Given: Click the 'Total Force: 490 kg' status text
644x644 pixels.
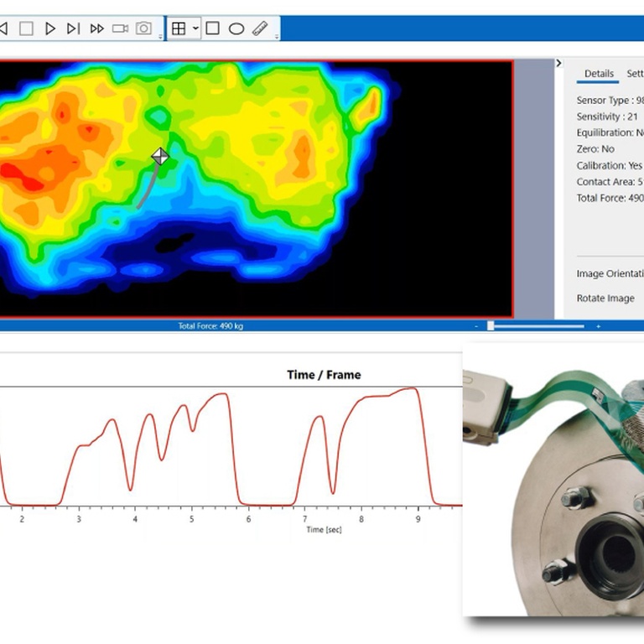Looking at the screenshot, I should pyautogui.click(x=210, y=326).
